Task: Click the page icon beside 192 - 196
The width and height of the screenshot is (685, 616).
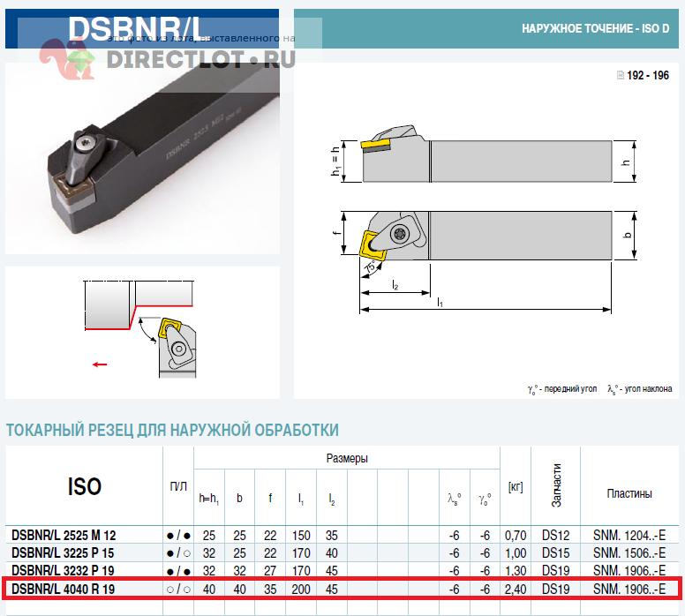Action: [x=621, y=76]
